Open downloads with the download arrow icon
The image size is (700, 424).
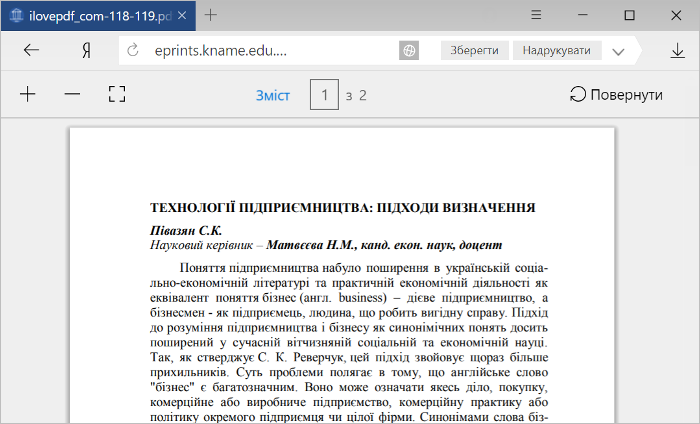tap(677, 50)
